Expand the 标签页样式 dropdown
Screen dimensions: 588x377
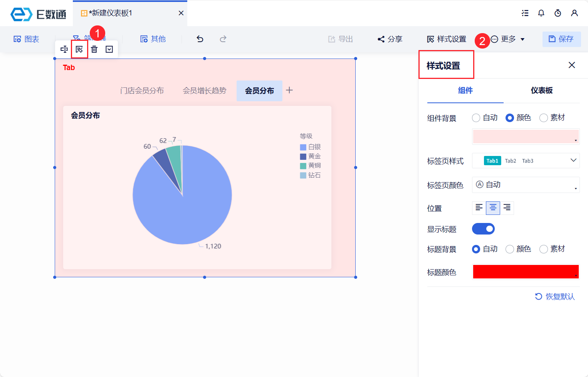click(x=526, y=161)
